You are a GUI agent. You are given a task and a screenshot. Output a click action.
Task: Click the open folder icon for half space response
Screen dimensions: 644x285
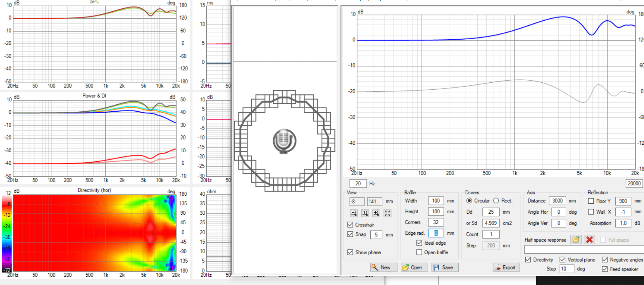(576, 240)
